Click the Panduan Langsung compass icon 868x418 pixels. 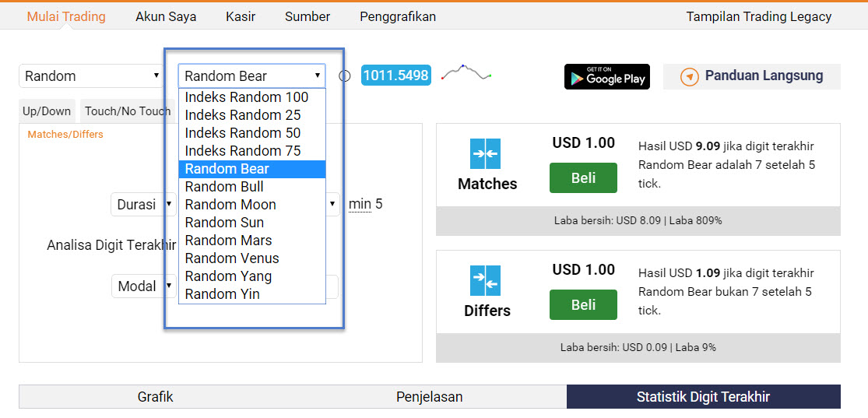[x=689, y=77]
